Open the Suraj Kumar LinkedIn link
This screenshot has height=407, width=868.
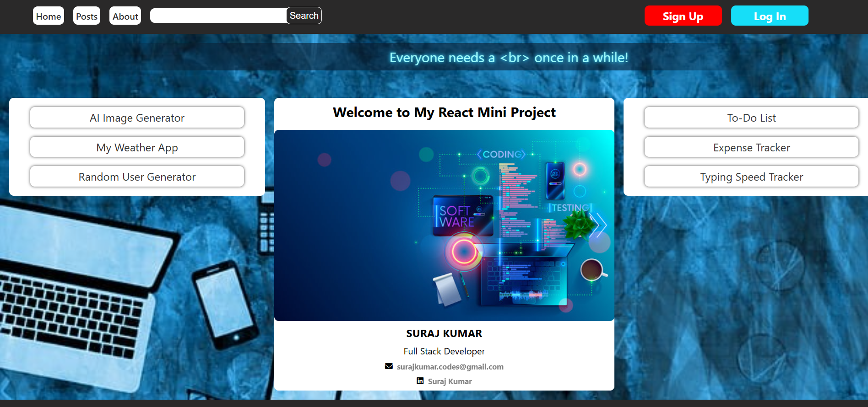point(450,381)
